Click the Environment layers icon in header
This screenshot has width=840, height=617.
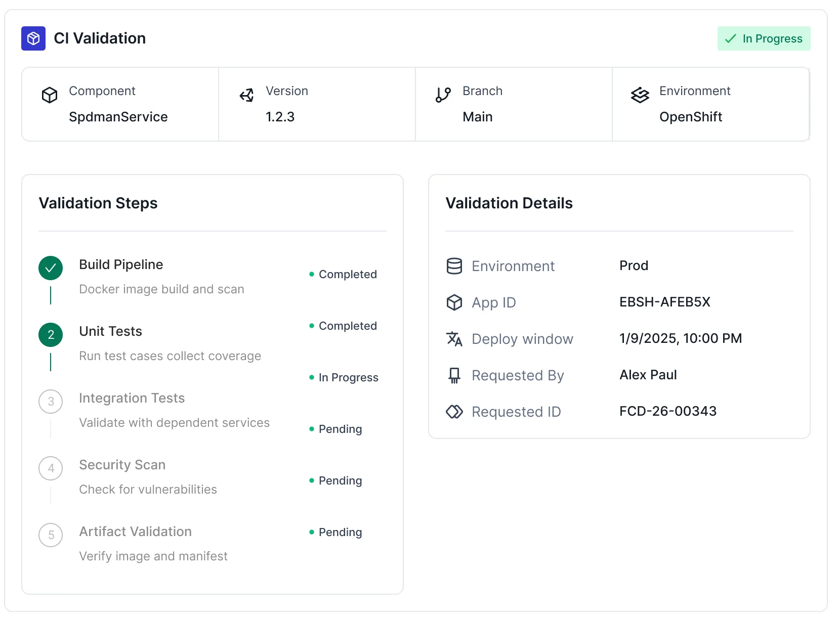tap(640, 95)
